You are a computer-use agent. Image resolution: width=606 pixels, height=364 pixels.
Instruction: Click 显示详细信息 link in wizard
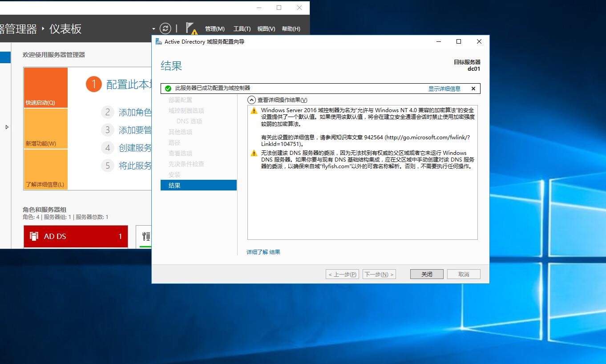tap(444, 89)
